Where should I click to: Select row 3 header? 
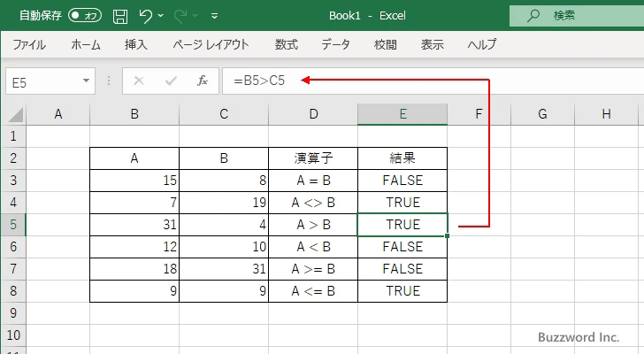[13, 181]
